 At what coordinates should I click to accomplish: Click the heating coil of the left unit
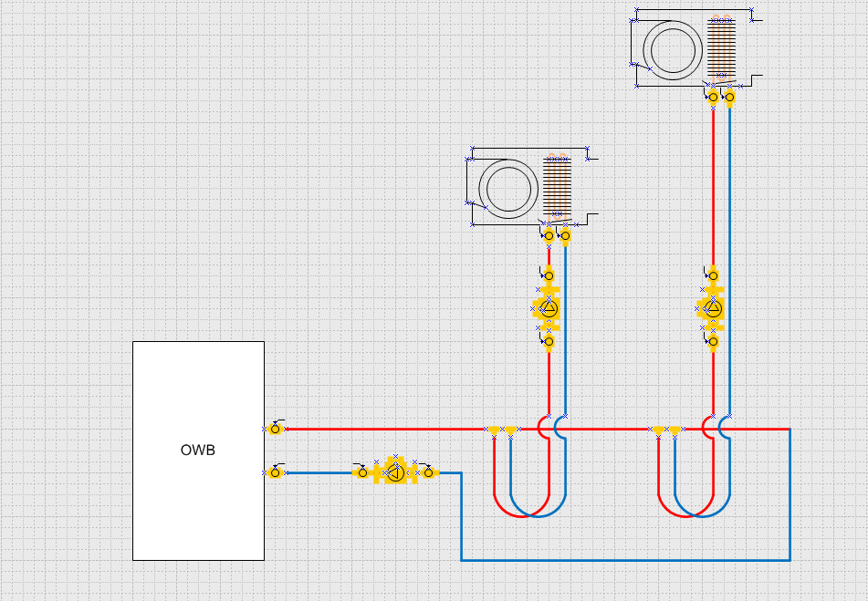(x=557, y=187)
